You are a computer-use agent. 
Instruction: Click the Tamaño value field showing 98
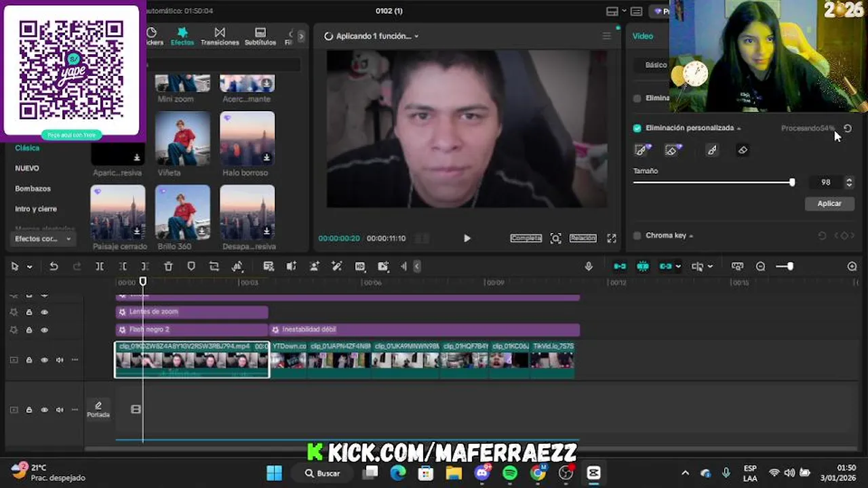click(825, 182)
